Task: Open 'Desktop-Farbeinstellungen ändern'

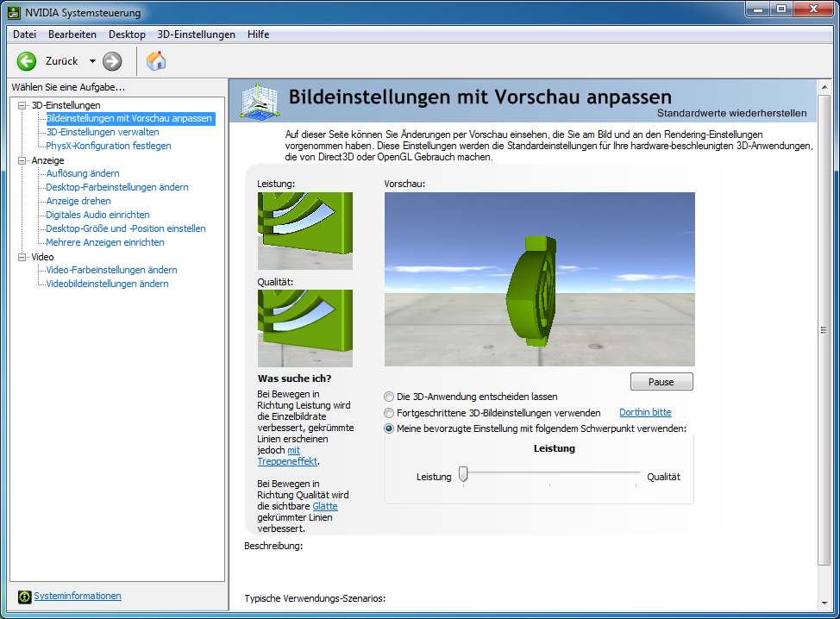Action: 117,187
